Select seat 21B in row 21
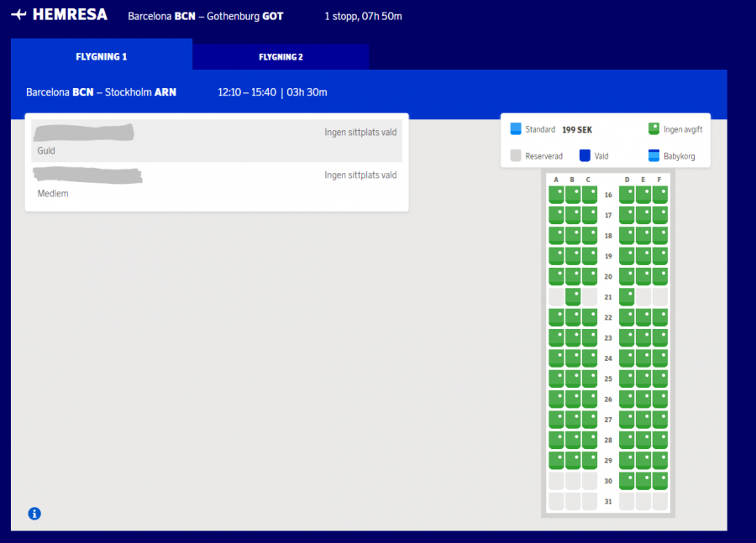 pyautogui.click(x=573, y=296)
